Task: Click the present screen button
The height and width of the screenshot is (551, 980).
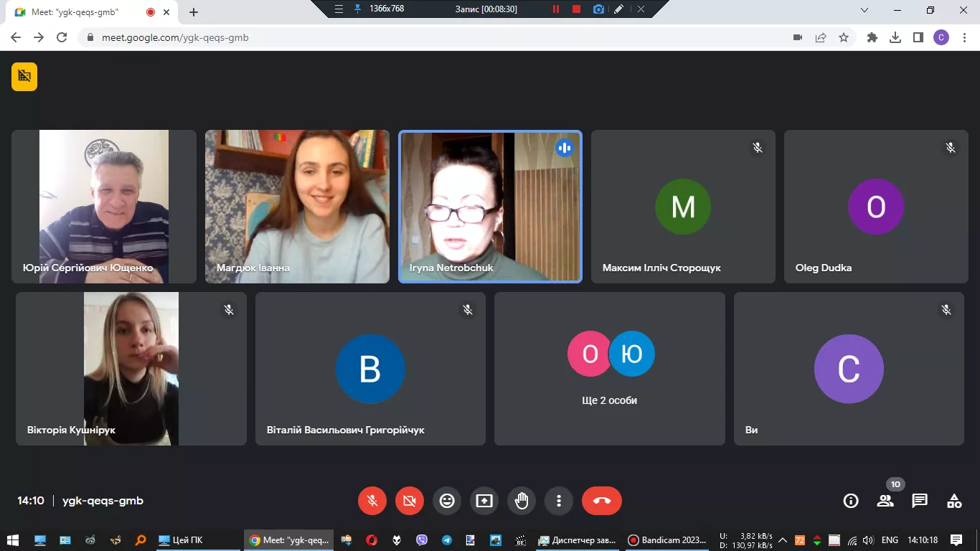Action: [484, 501]
